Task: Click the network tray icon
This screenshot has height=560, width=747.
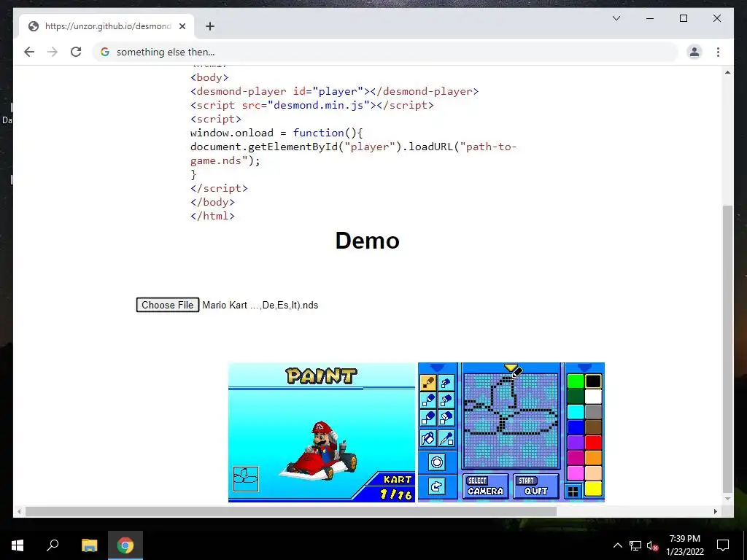Action: coord(635,545)
